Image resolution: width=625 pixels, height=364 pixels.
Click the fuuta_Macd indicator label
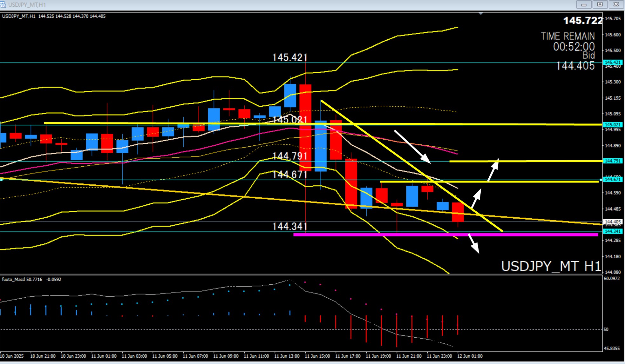[x=31, y=279]
